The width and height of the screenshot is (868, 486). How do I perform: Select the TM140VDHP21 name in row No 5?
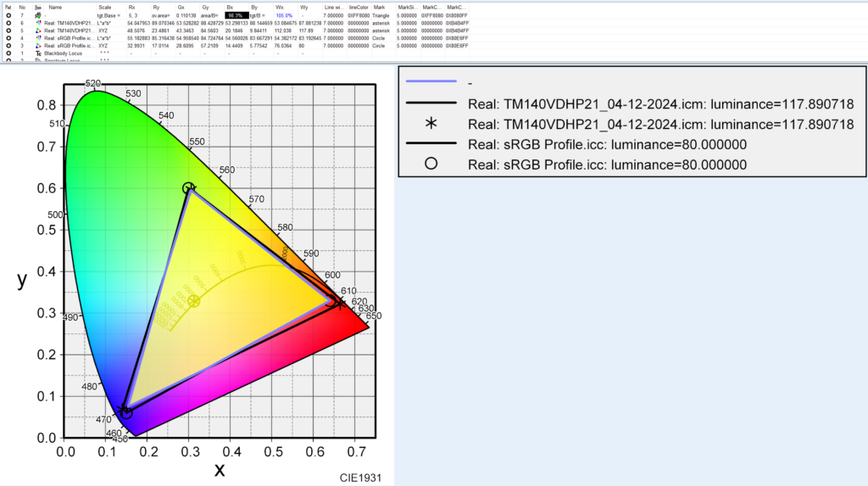click(x=70, y=31)
